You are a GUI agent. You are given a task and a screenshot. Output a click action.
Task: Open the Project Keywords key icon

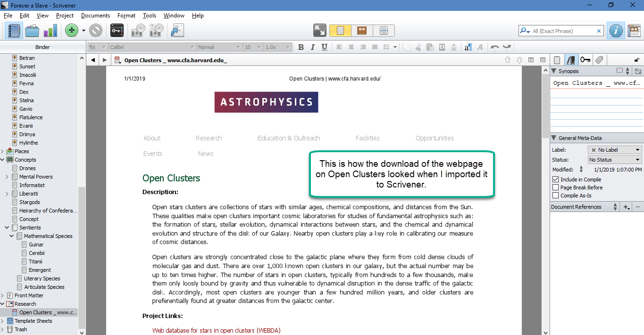click(x=117, y=31)
